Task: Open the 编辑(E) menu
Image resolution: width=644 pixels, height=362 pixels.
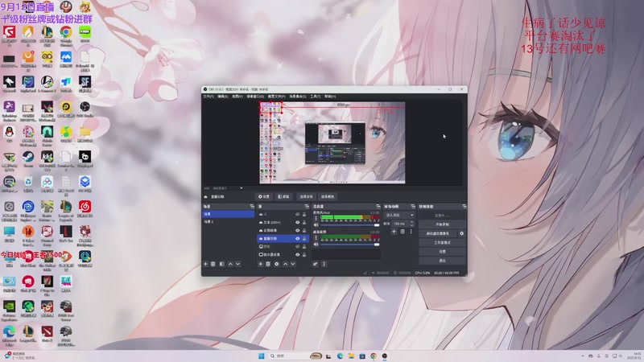Action: pos(223,97)
